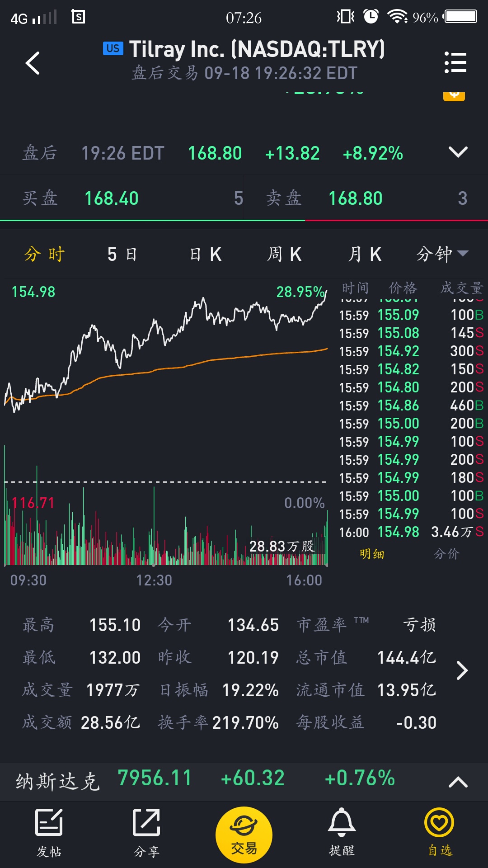Tap the 纳斯达克 index value 7956.11
Screen dimensions: 488x868
point(155,778)
